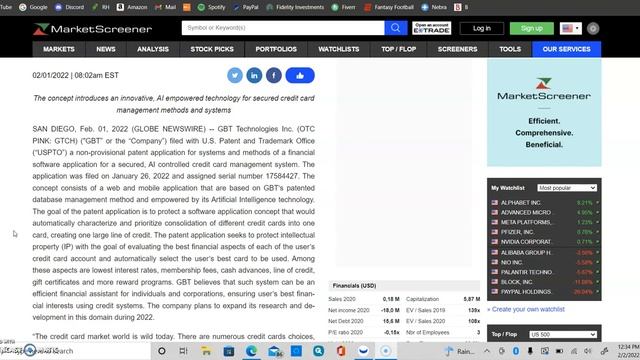Select PAYPAL HOLDINGS in the watchlist
This screenshot has width=640, height=360.
[x=526, y=292]
